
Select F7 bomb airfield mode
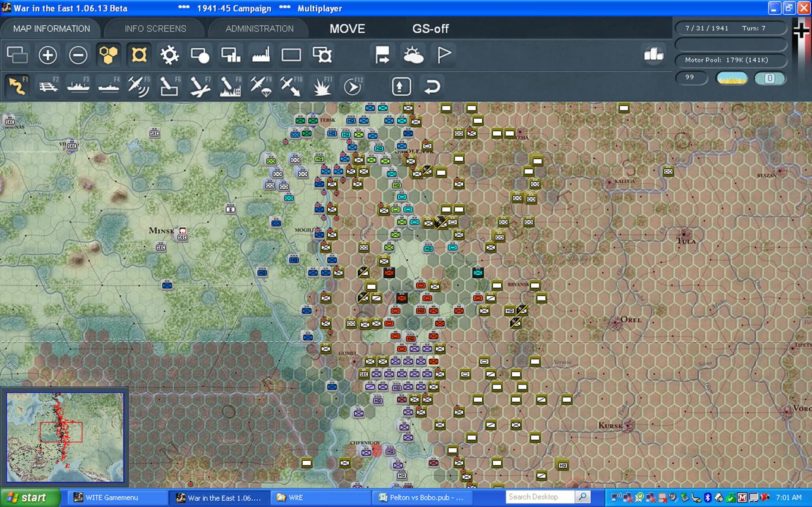(x=200, y=86)
